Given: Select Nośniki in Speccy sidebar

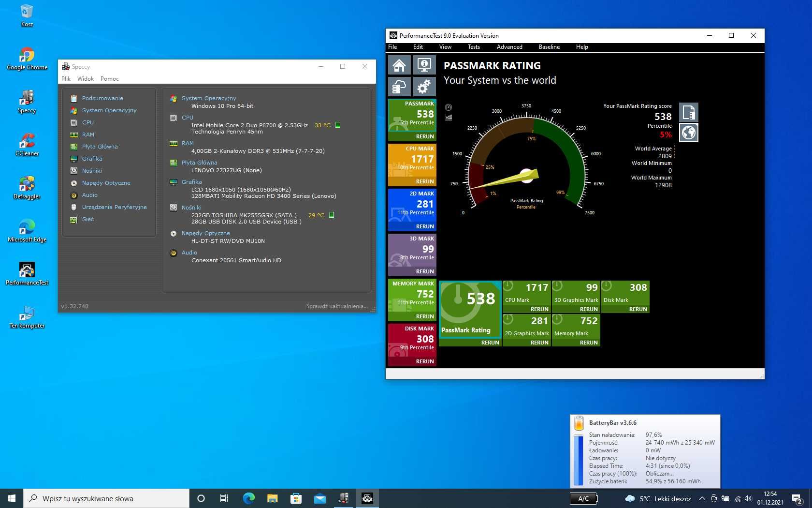Looking at the screenshot, I should (92, 171).
